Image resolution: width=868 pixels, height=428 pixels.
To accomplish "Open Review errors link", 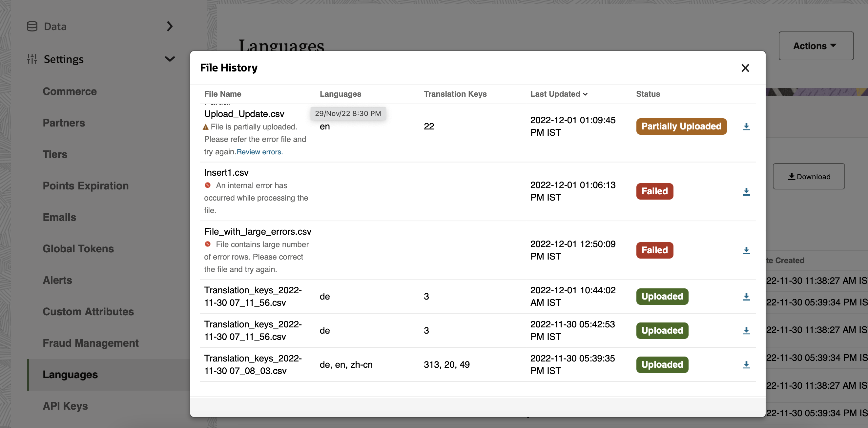I will point(259,152).
